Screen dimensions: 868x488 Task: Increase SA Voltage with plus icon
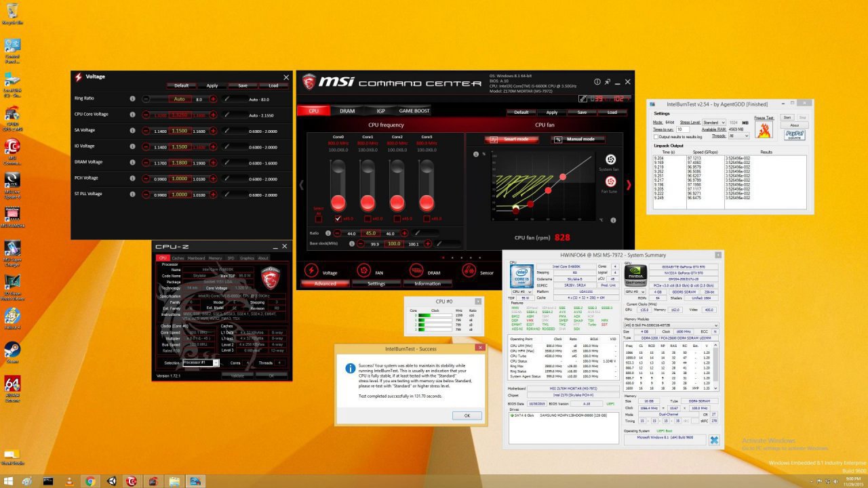point(213,131)
